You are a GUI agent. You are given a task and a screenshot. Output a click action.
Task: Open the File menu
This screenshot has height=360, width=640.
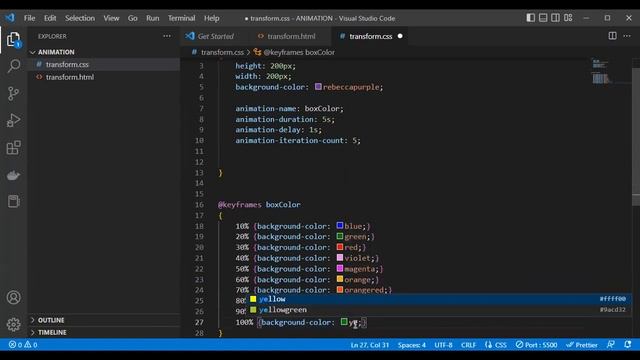tap(29, 18)
